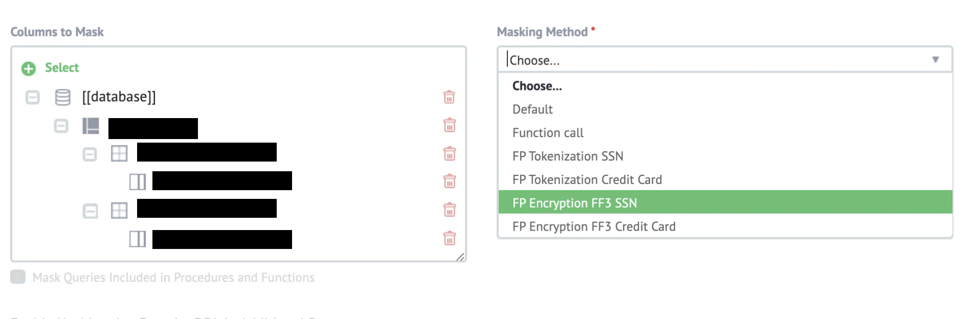Collapse the first table node

pyautogui.click(x=90, y=154)
